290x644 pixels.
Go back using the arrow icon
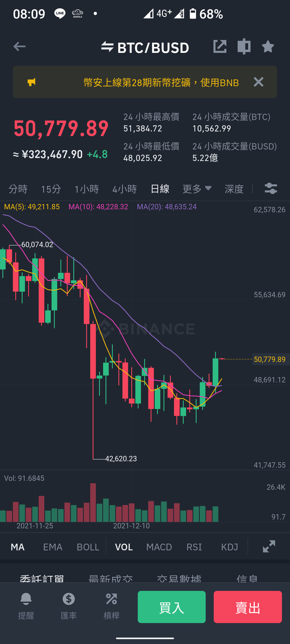tap(19, 47)
